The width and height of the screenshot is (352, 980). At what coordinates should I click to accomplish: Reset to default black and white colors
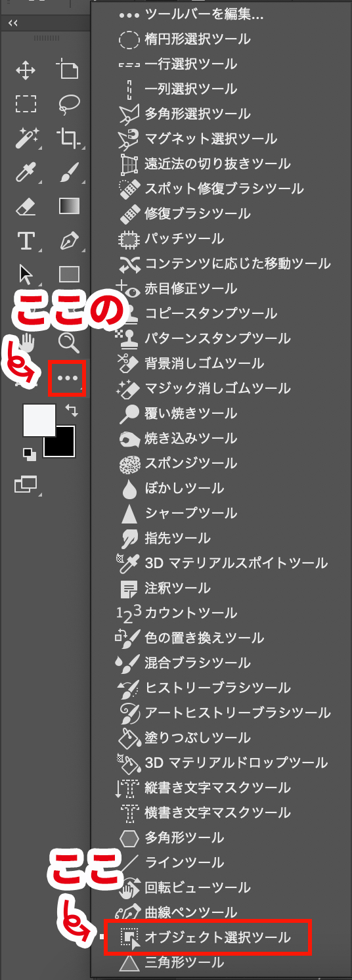tap(30, 454)
